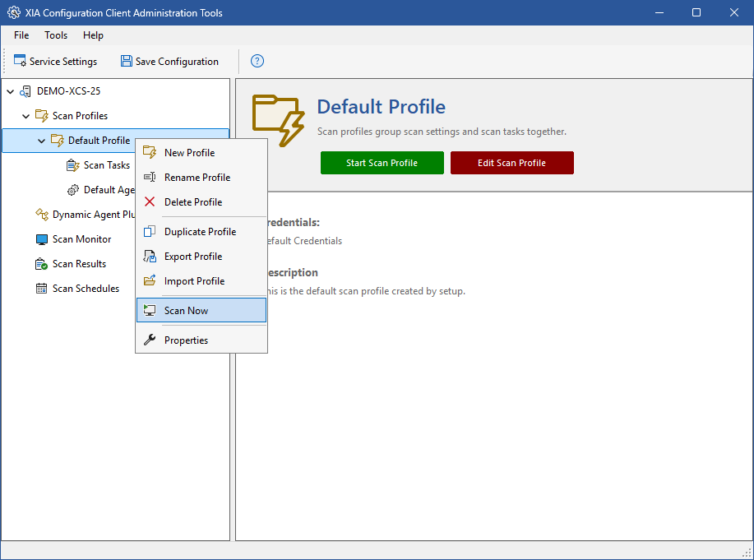This screenshot has height=560, width=754.
Task: Open the File menu
Action: [21, 35]
